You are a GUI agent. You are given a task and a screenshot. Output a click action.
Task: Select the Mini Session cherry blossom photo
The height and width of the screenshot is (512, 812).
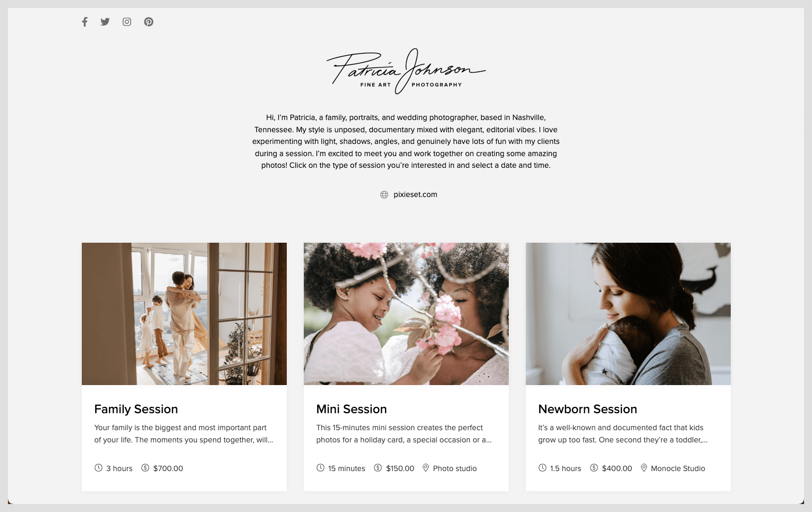406,314
